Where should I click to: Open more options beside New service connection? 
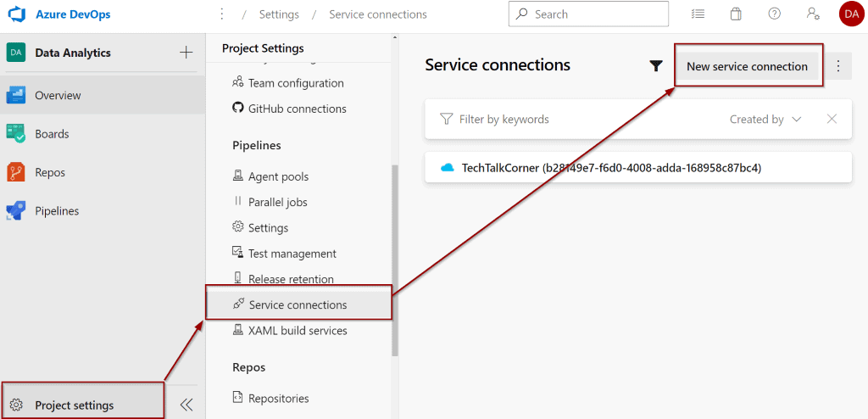pyautogui.click(x=837, y=66)
